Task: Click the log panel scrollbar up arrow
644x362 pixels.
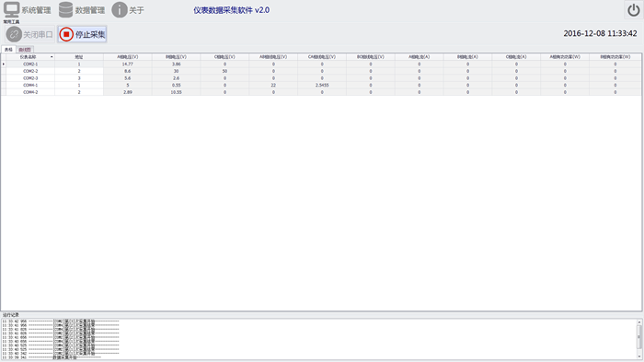Action: point(639,322)
